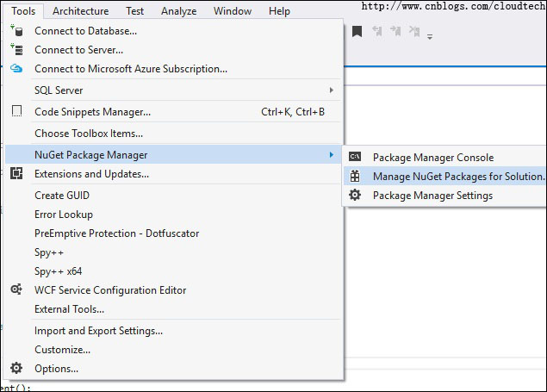Select Code Snippets Manager...
The width and height of the screenshot is (547, 392).
click(x=173, y=112)
